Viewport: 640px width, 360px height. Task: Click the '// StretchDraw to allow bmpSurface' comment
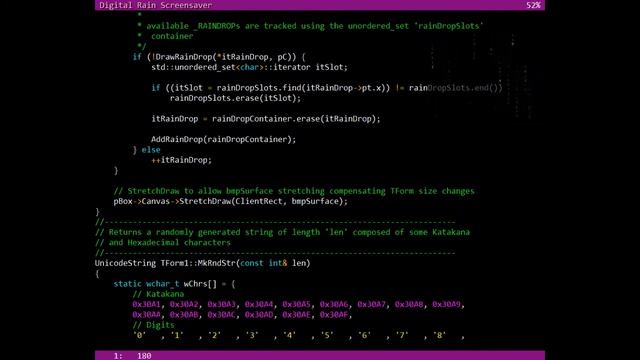pyautogui.click(x=294, y=191)
